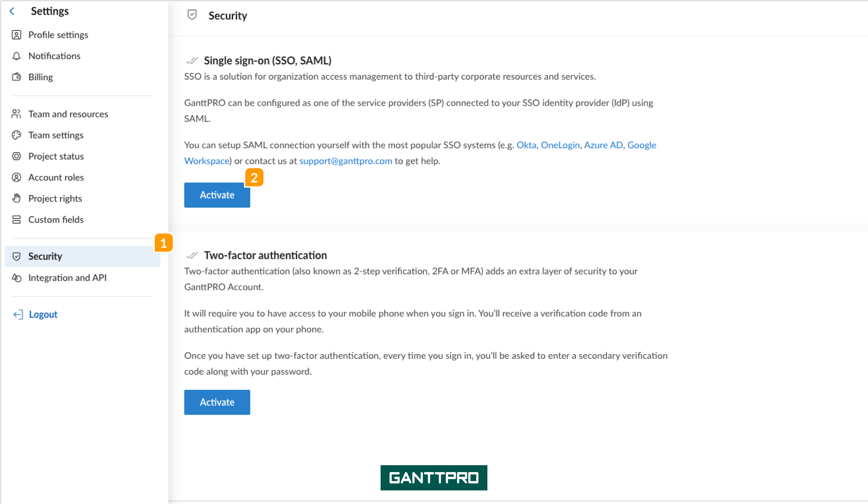Click the Team and resources people icon
The width and height of the screenshot is (868, 504).
tap(16, 114)
